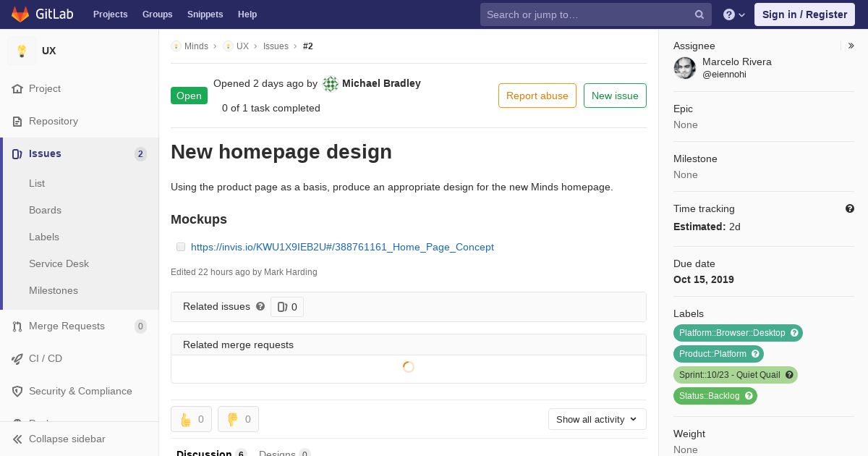Screen dimensions: 868x456
Task: Click the GitLab fox logo
Action: pos(20,14)
